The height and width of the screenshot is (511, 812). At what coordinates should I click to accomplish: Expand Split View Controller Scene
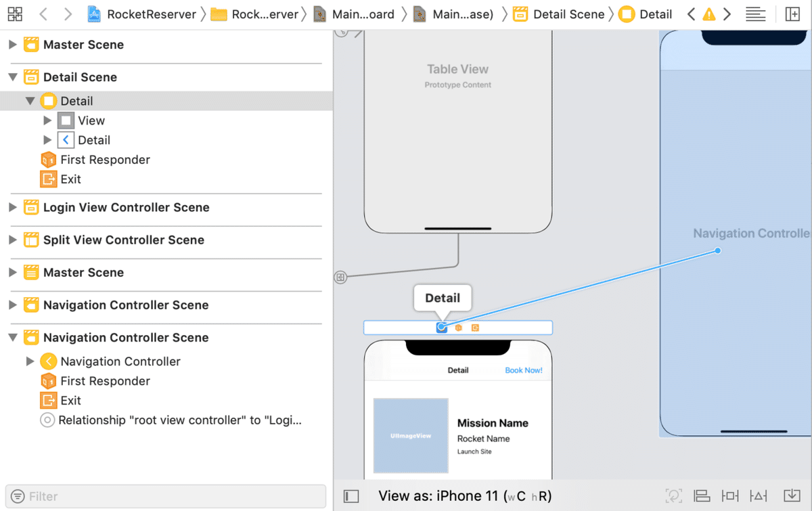pyautogui.click(x=12, y=240)
